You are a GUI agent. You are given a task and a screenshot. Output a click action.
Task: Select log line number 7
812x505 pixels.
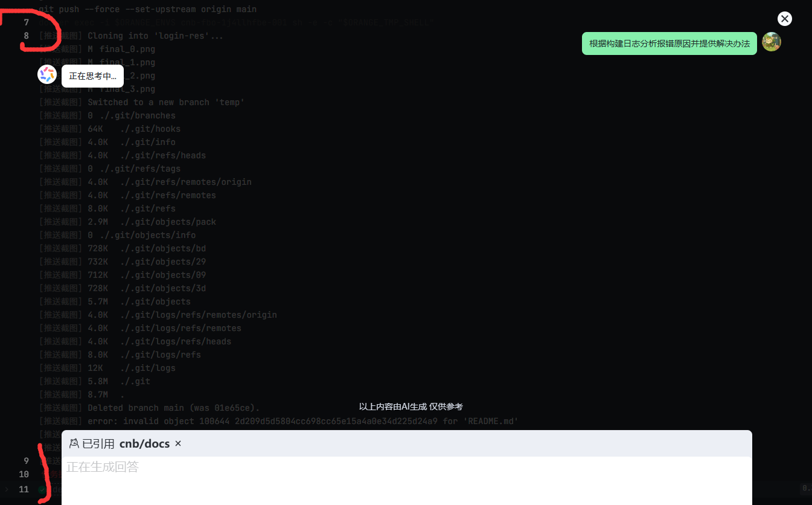[x=26, y=22]
